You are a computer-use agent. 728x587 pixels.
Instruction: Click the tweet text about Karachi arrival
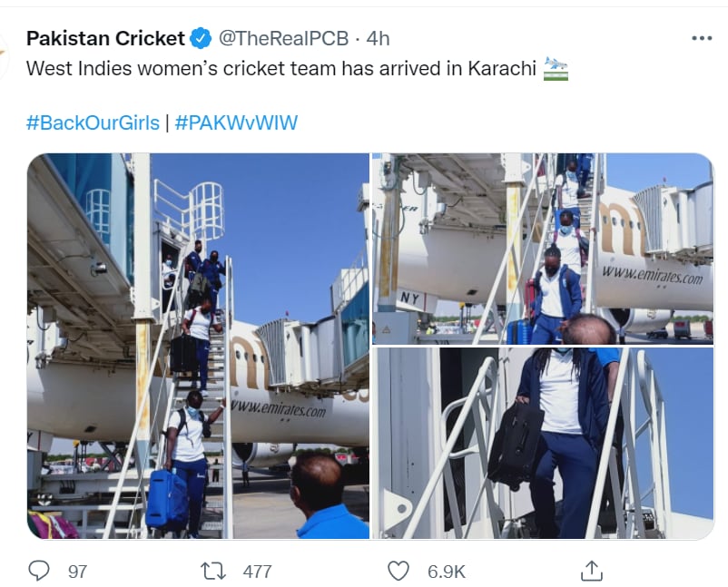tap(281, 69)
